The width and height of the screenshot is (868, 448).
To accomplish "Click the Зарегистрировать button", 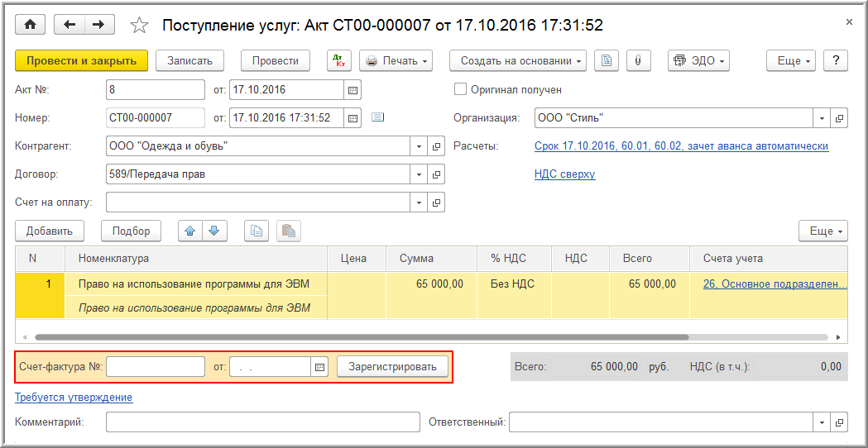I will (392, 366).
